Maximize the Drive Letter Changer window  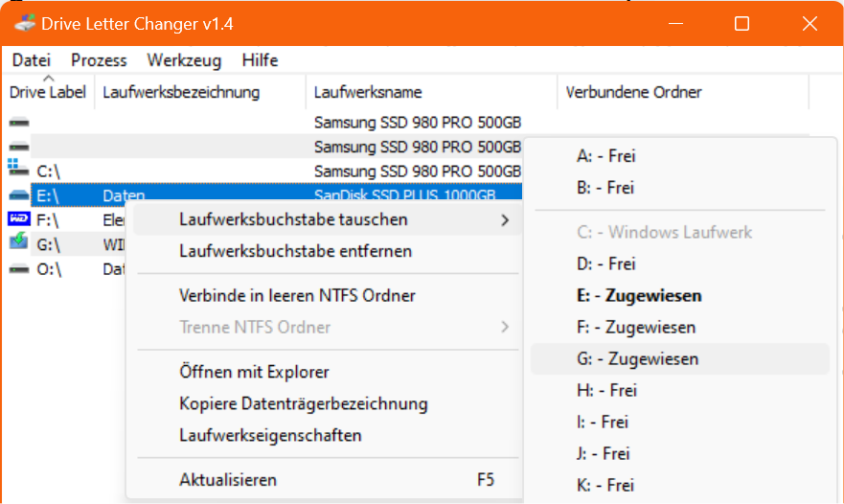click(x=741, y=24)
